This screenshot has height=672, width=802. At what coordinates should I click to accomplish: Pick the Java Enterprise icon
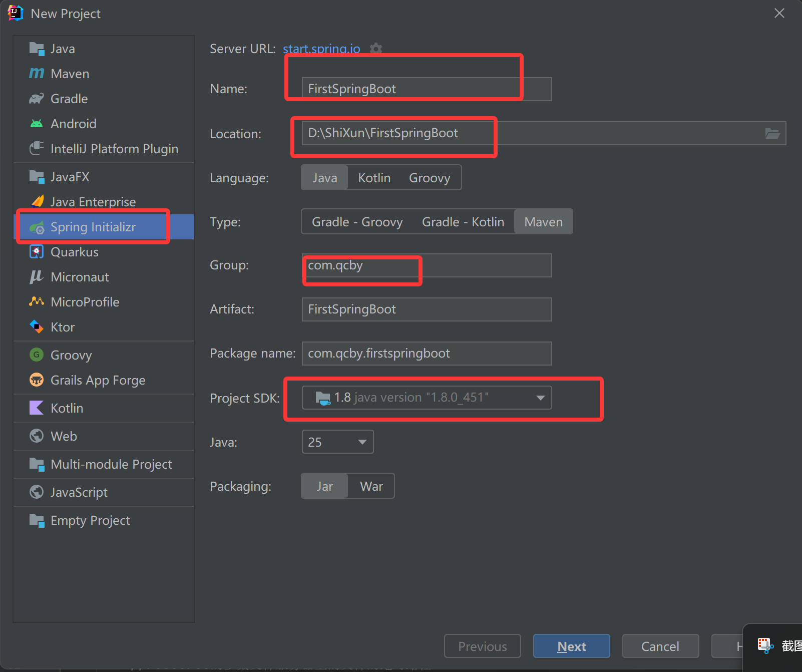[x=38, y=201]
